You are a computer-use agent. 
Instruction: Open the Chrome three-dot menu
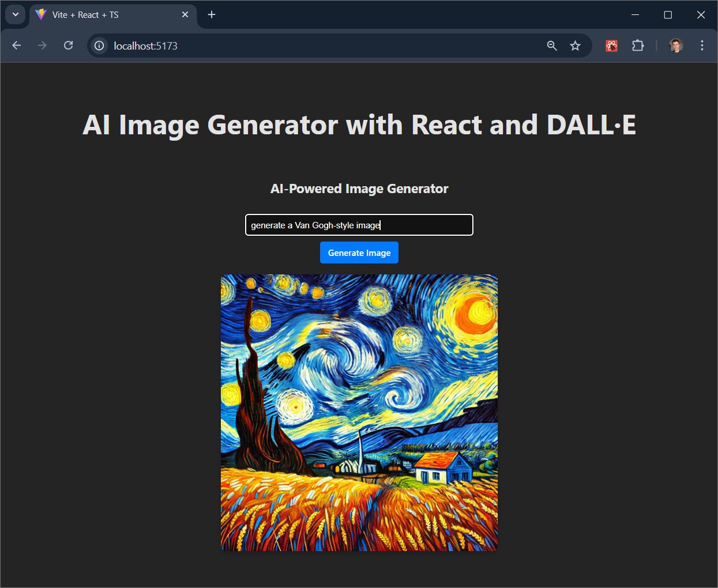click(702, 46)
